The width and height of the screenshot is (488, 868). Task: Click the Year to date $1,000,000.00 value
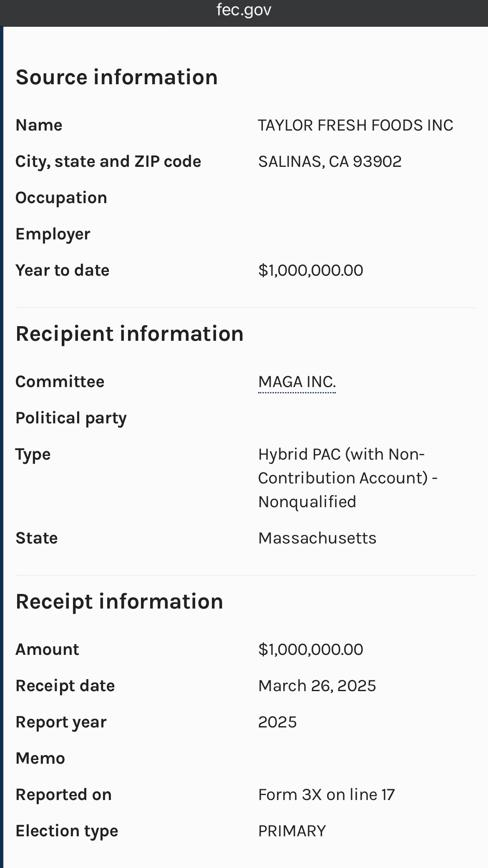311,270
